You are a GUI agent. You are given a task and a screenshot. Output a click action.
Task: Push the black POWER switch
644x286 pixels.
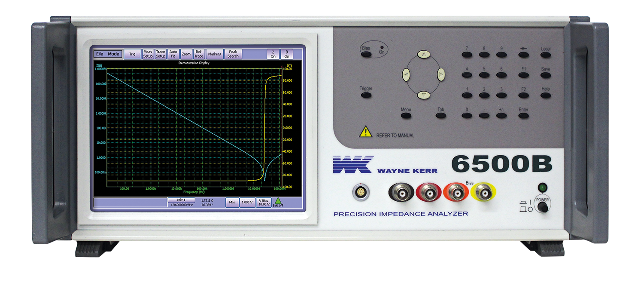[x=543, y=207]
